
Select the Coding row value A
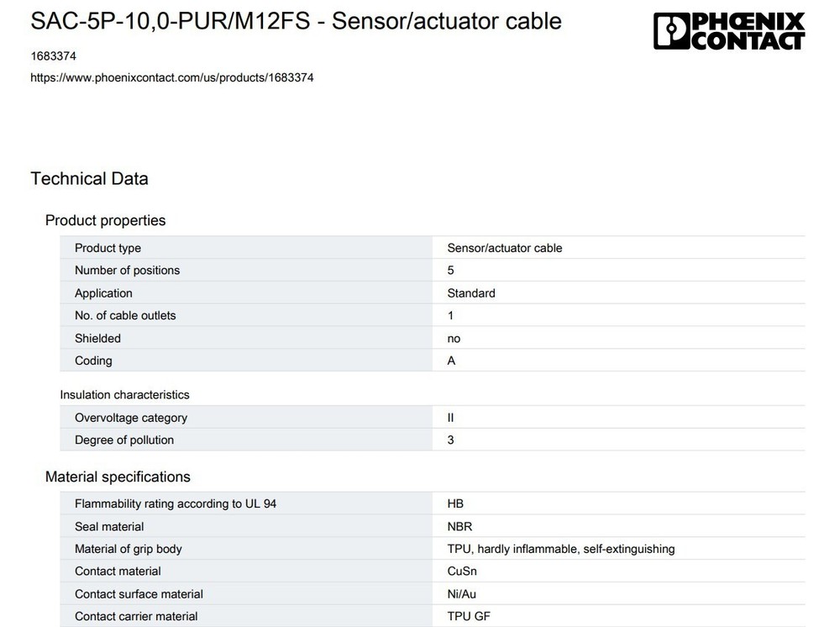click(451, 361)
